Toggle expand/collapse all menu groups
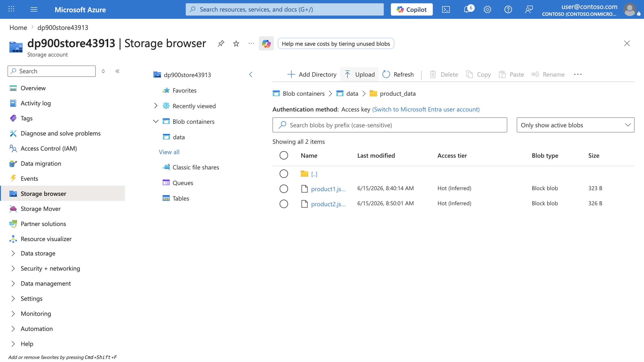The width and height of the screenshot is (644, 362). 103,71
